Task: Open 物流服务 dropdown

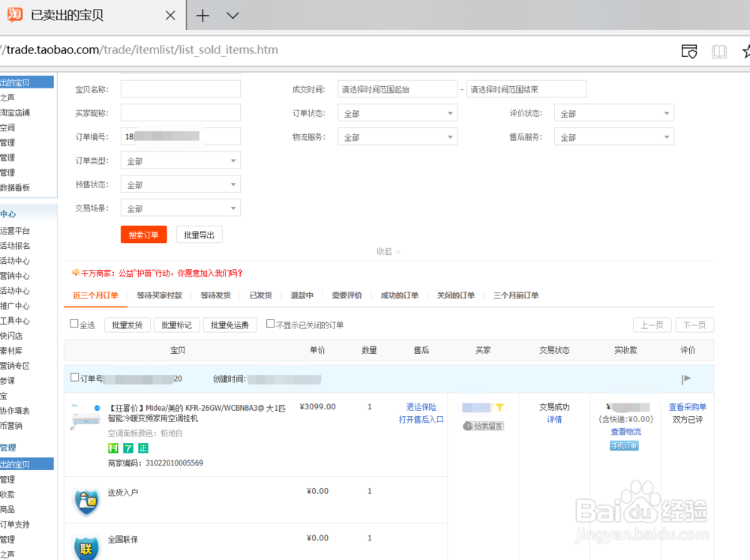Action: tap(397, 137)
